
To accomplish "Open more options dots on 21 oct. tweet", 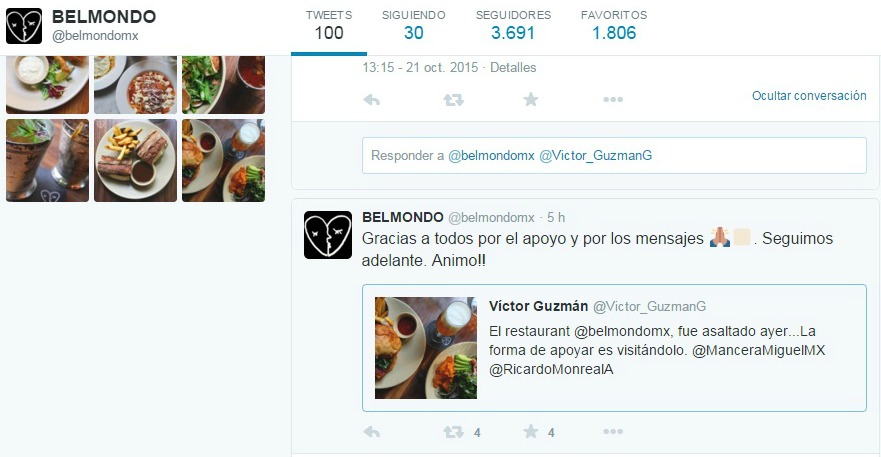I will click(x=613, y=99).
